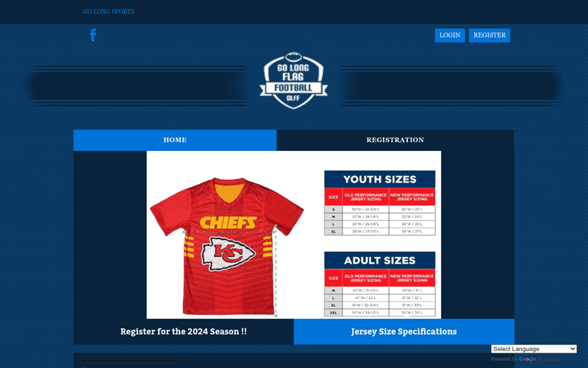Click the KC arrowhead logo on the jersey
Screen dimensions: 588x368
(x=228, y=254)
